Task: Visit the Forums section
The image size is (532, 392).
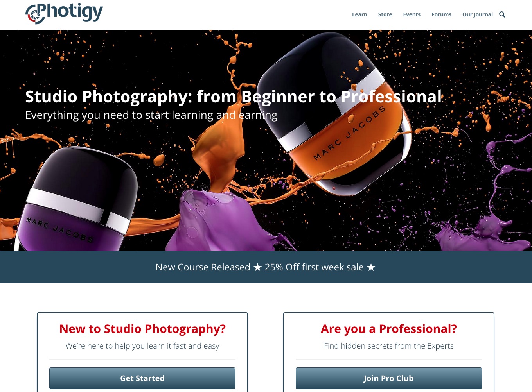Action: [x=441, y=14]
